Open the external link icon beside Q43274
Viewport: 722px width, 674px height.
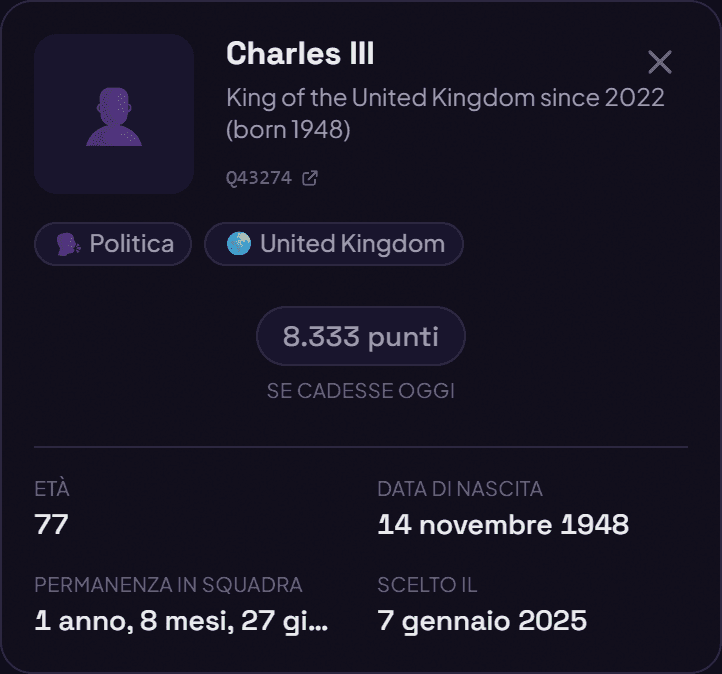(309, 178)
